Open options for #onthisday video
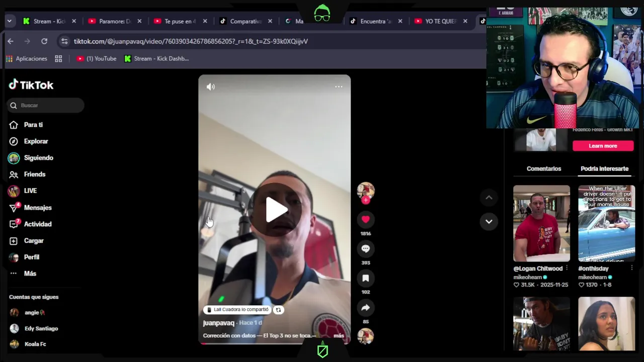The width and height of the screenshot is (644, 362). (632, 268)
